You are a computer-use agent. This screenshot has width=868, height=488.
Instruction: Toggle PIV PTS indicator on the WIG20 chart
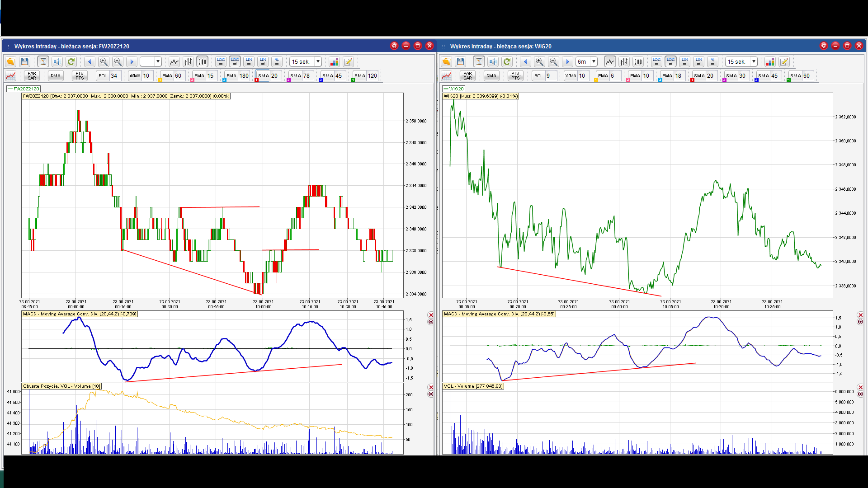pos(515,76)
